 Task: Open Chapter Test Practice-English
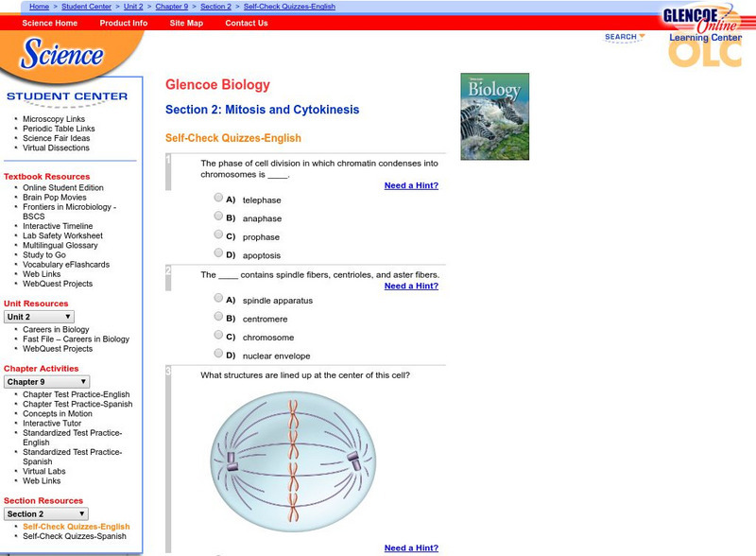pos(77,394)
